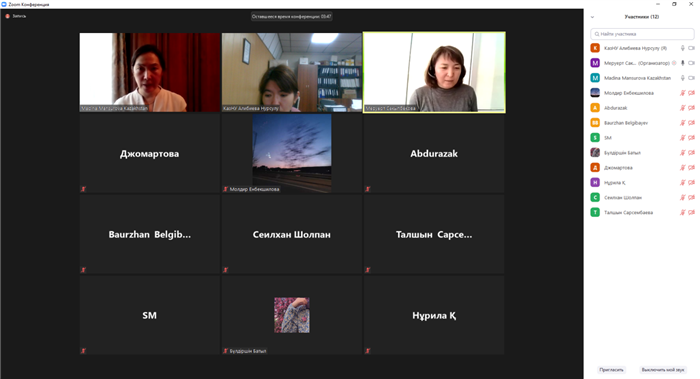Collapse the participants panel chevron

click(x=592, y=17)
